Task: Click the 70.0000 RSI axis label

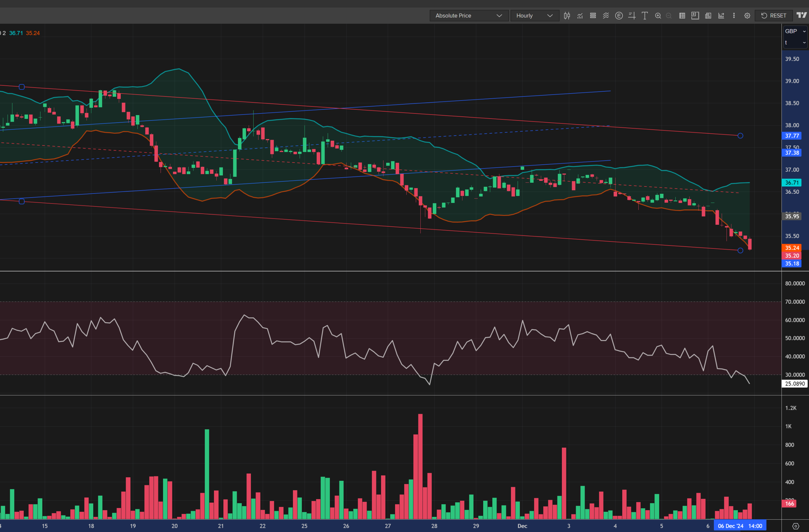Action: pos(795,302)
